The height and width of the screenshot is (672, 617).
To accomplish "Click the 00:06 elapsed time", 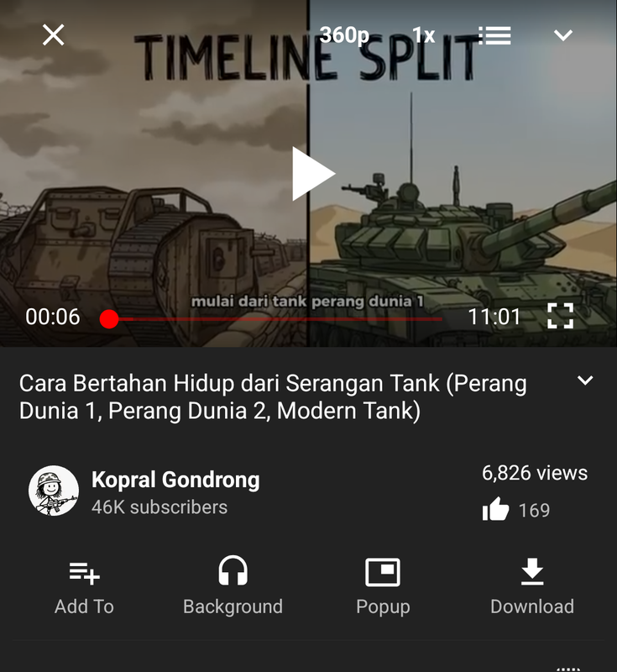I will coord(53,318).
